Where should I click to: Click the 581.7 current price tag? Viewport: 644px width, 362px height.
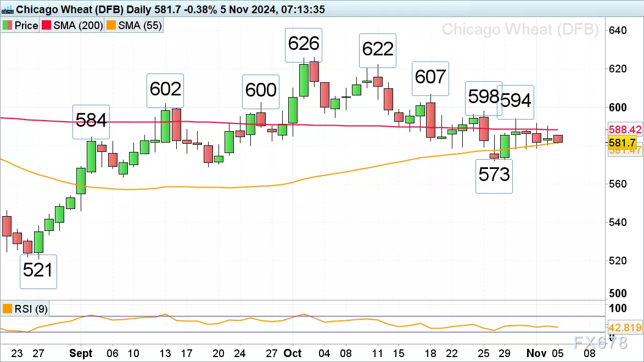point(622,143)
